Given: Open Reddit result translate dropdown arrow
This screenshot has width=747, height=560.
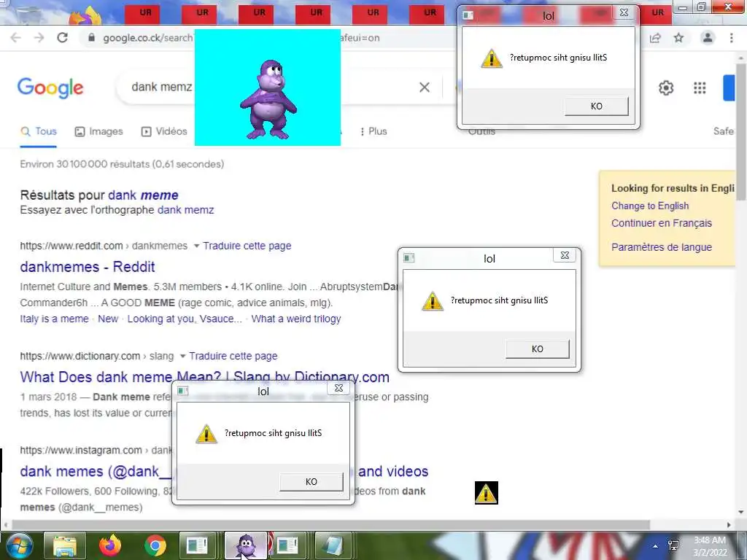Looking at the screenshot, I should pyautogui.click(x=196, y=246).
